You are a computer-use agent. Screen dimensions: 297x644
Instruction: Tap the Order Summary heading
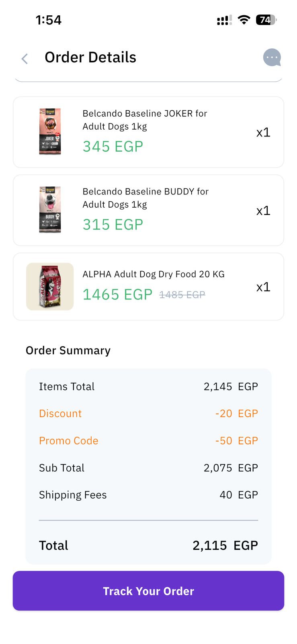point(68,351)
